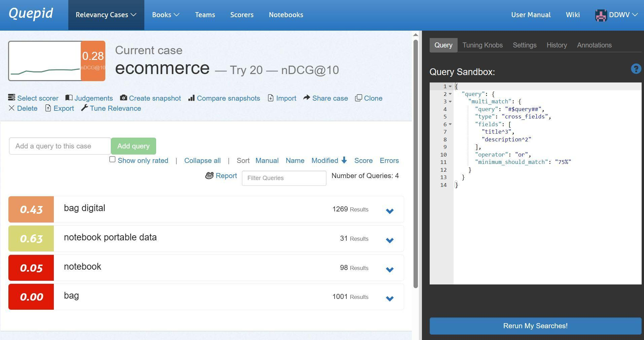Click the 0.43 score badge for bag digital

[x=31, y=209]
